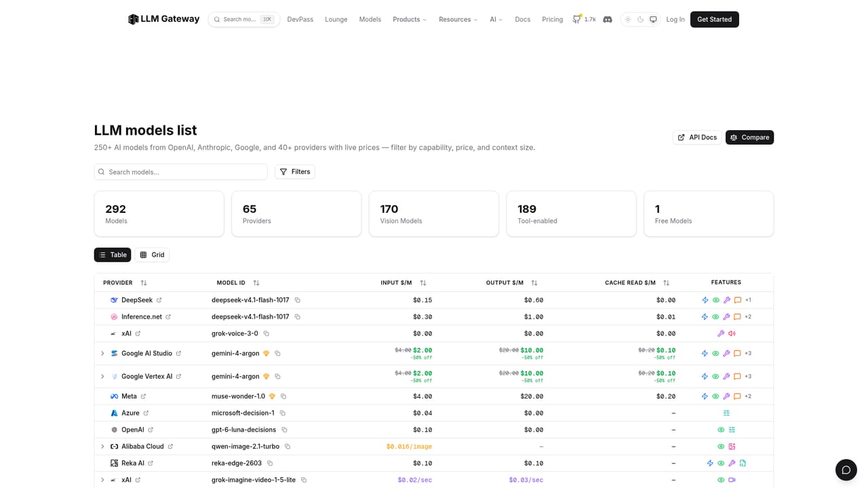
Task: Go to DevPass in navigation
Action: 300,20
